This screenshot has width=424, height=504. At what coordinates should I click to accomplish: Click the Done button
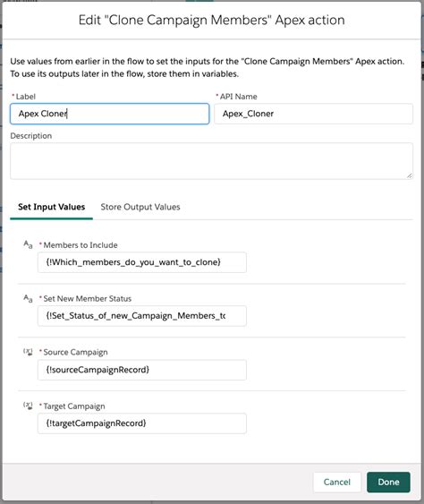388,482
